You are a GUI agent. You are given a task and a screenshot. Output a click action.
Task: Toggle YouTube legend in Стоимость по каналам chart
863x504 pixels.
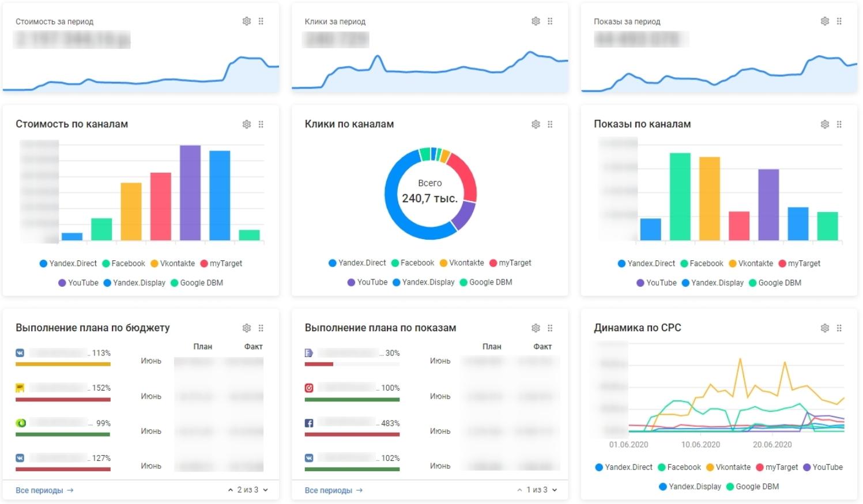tap(78, 283)
